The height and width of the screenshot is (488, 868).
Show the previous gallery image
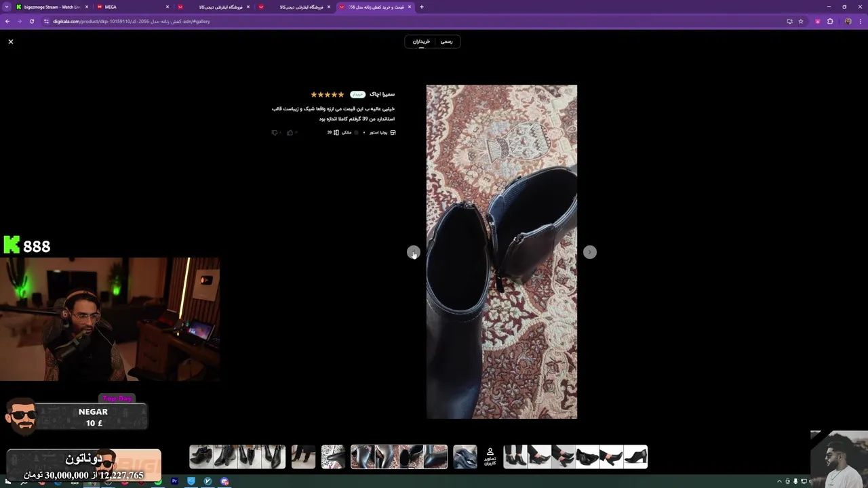(414, 252)
